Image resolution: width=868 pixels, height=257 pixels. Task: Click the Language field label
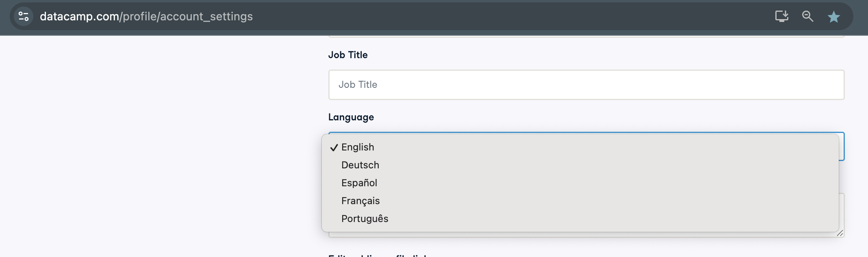pos(351,117)
